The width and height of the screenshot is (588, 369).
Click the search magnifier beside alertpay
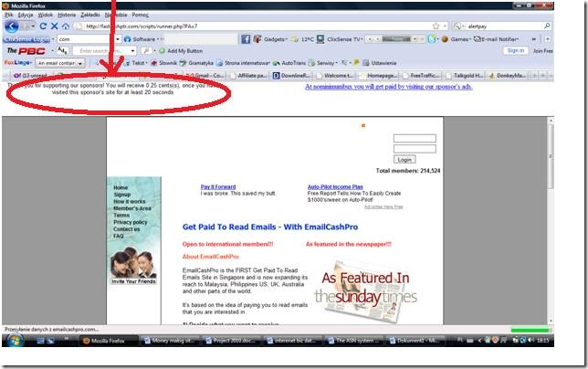click(547, 26)
